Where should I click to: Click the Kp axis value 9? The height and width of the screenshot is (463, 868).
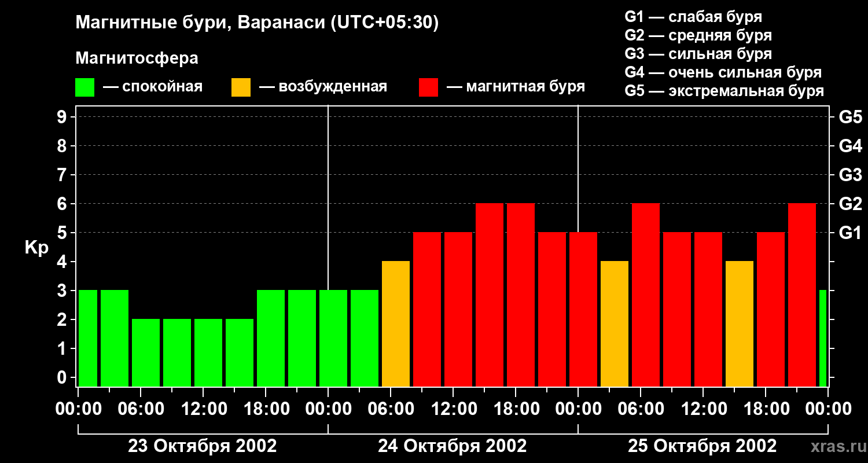(x=63, y=117)
